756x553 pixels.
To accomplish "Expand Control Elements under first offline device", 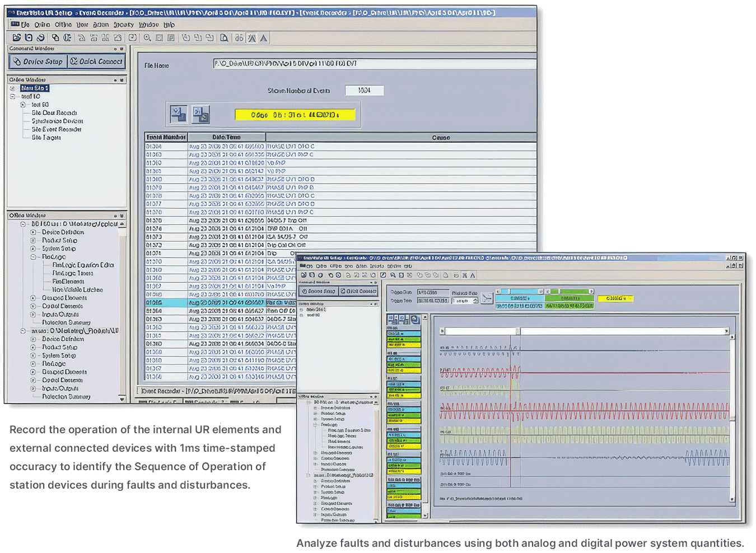I will pos(33,306).
